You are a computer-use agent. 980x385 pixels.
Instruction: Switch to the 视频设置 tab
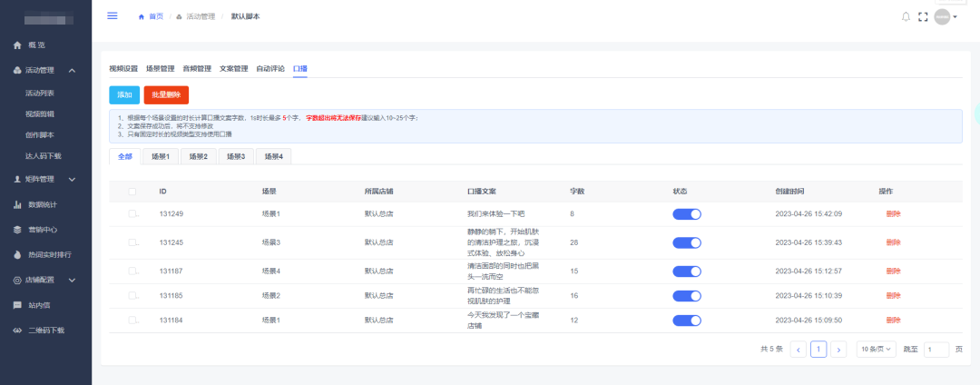[123, 69]
